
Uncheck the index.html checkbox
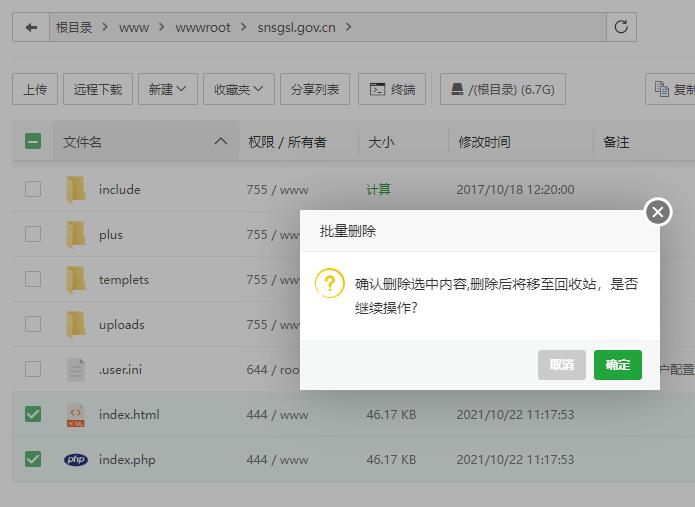point(33,414)
